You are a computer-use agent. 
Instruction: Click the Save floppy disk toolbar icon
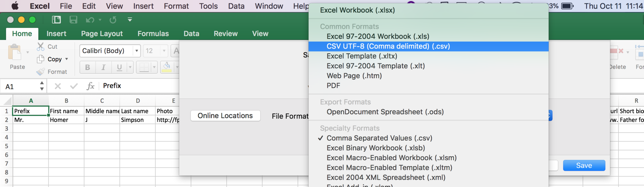coord(73,20)
